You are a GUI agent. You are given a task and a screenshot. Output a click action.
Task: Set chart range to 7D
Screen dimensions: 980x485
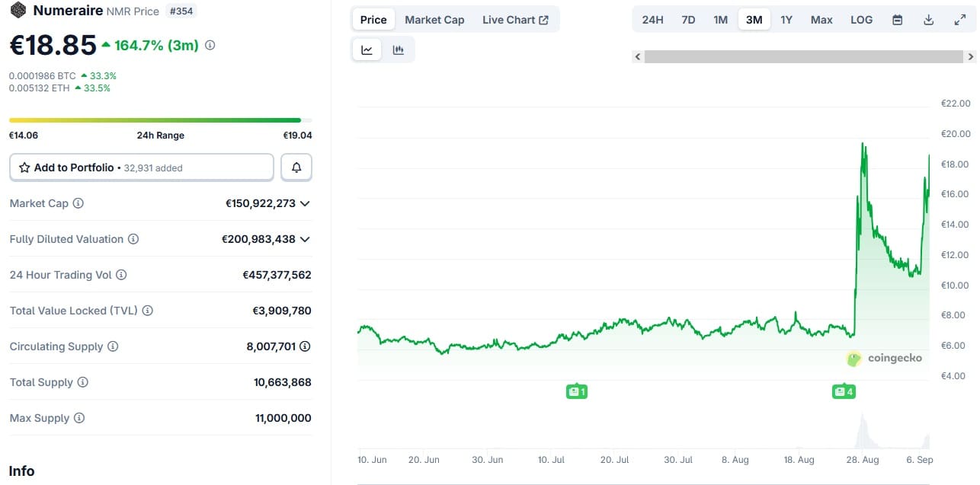pyautogui.click(x=688, y=20)
